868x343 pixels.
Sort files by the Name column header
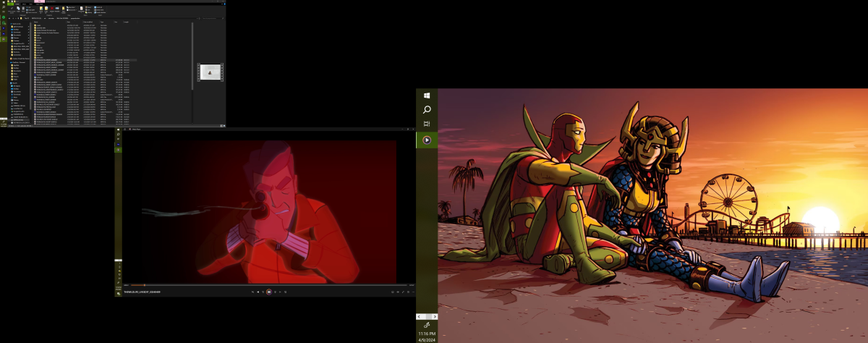(35, 22)
